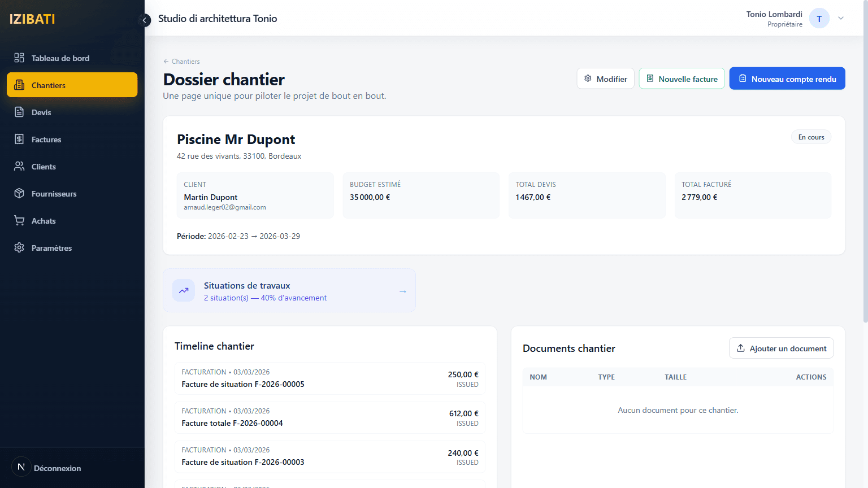Click Ajouter un document button
The image size is (868, 488).
781,348
